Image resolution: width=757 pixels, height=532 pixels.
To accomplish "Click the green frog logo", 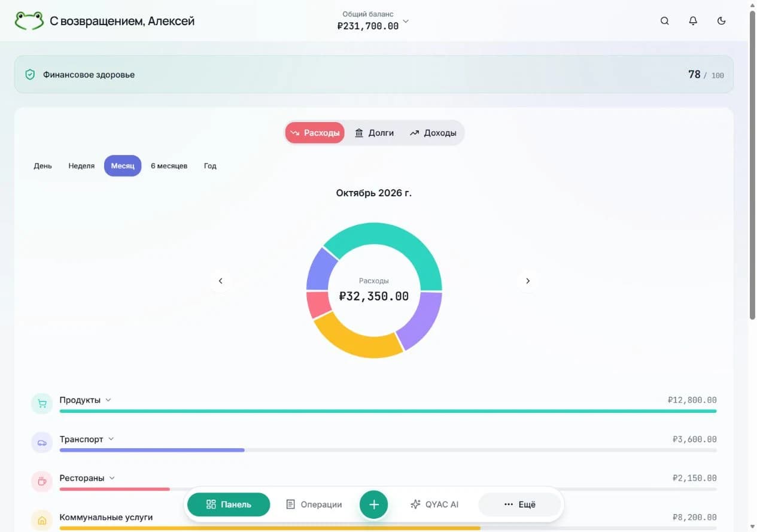I will point(29,21).
